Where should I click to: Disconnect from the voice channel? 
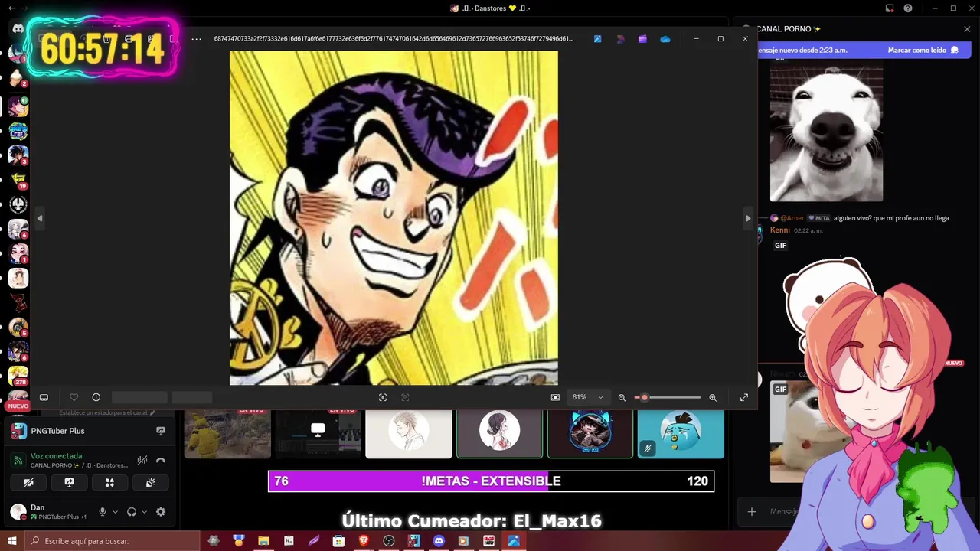pos(161,460)
